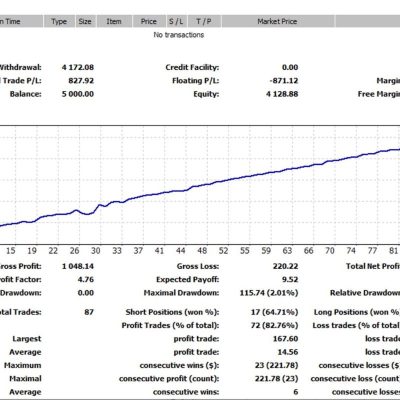
Task: Click the 'Maximal' row label
Action: [x=25, y=379]
